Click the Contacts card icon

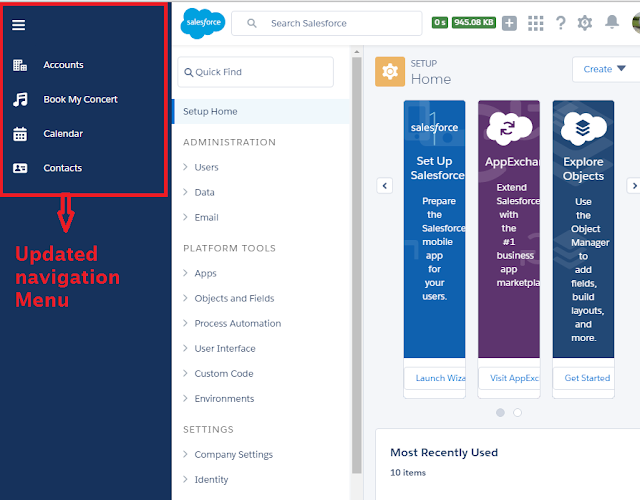click(x=20, y=168)
